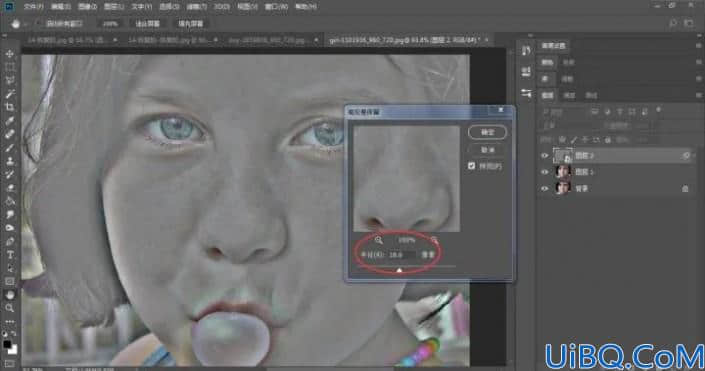Select the Path Selection tool
The height and width of the screenshot is (371, 705).
pos(9,268)
